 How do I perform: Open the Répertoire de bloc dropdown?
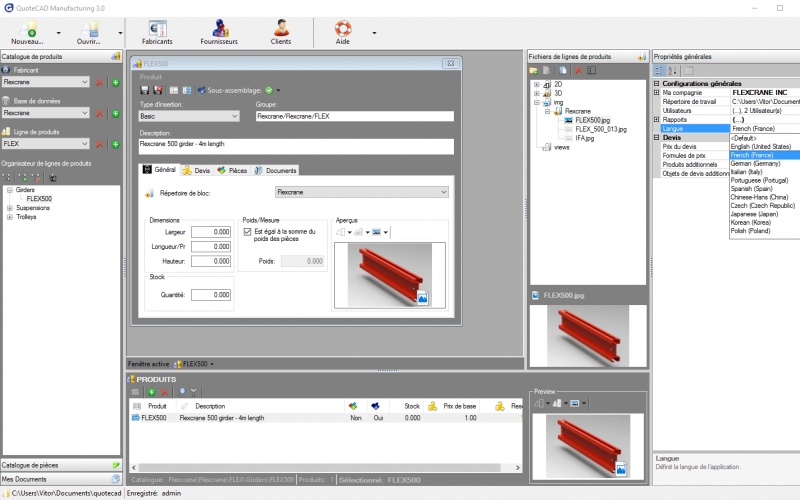[x=361, y=191]
